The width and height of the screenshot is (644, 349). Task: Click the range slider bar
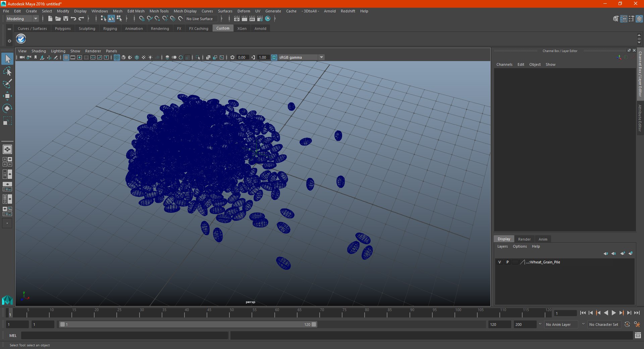(x=187, y=325)
